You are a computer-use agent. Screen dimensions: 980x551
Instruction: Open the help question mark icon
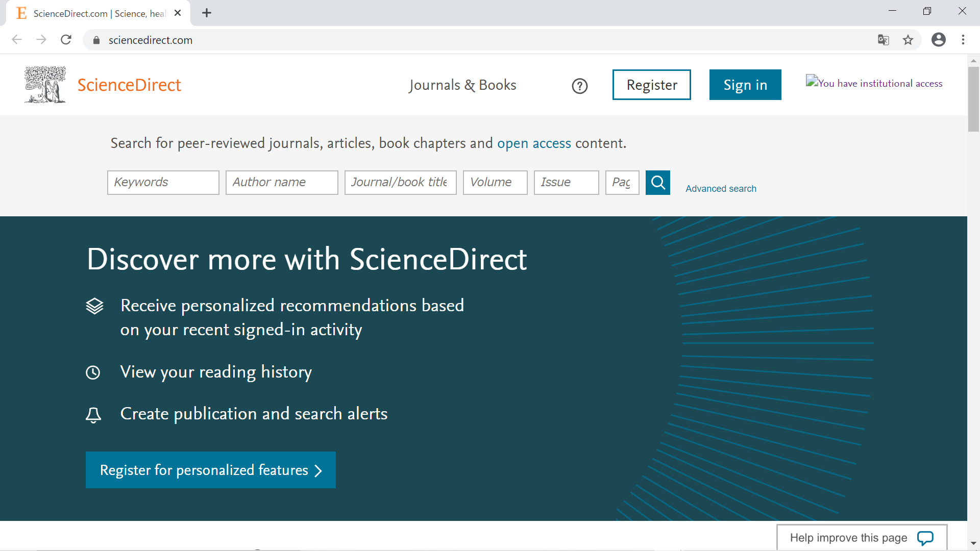coord(580,86)
